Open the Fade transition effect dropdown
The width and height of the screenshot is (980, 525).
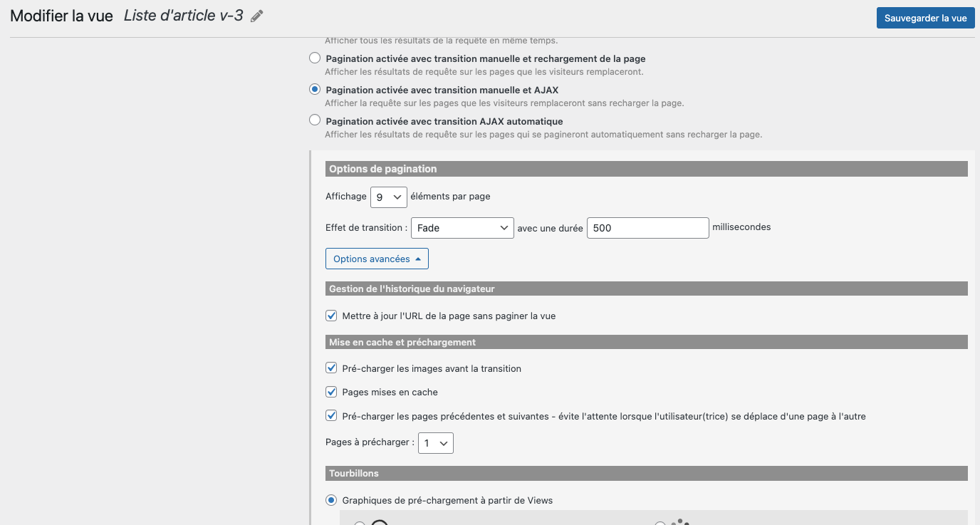coord(462,228)
